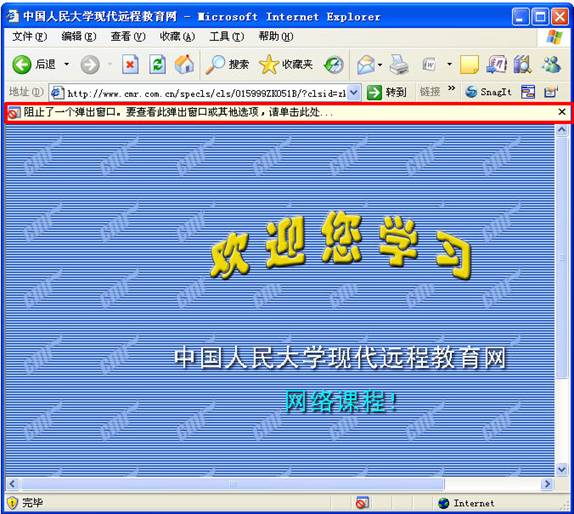Viewport: 574px width, 514px height.
Task: Click the 转到 Go button
Action: (387, 93)
